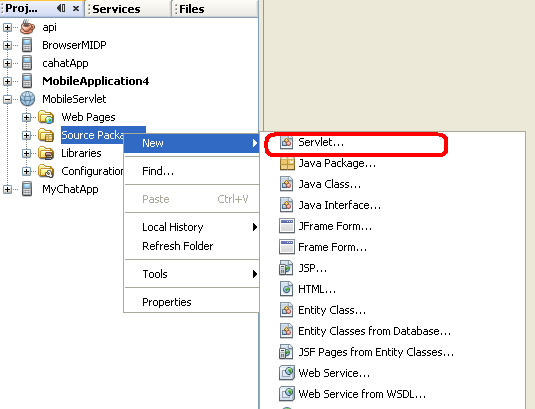Minimize the Projects panel via its arrow icon
535x409 pixels.
[x=61, y=8]
